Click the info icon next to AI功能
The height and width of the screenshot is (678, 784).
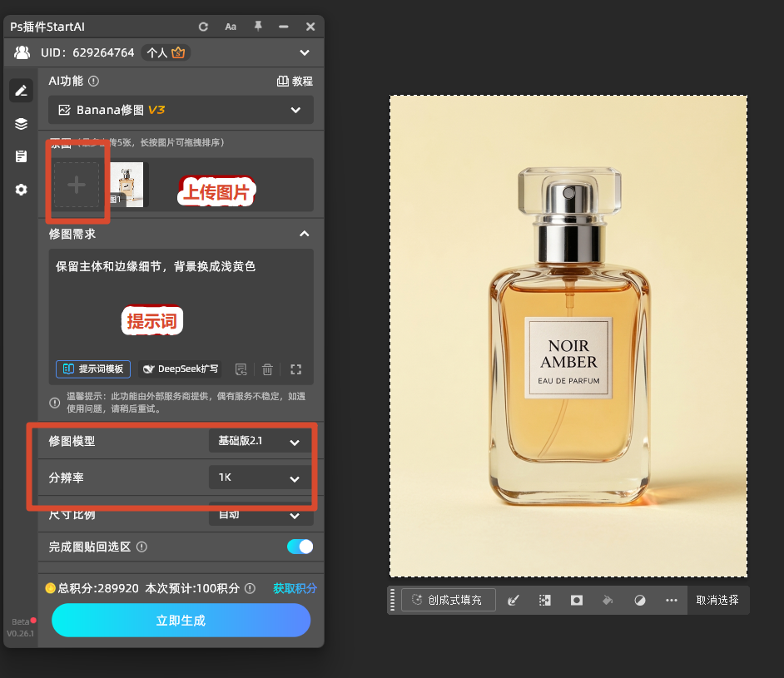(x=93, y=81)
